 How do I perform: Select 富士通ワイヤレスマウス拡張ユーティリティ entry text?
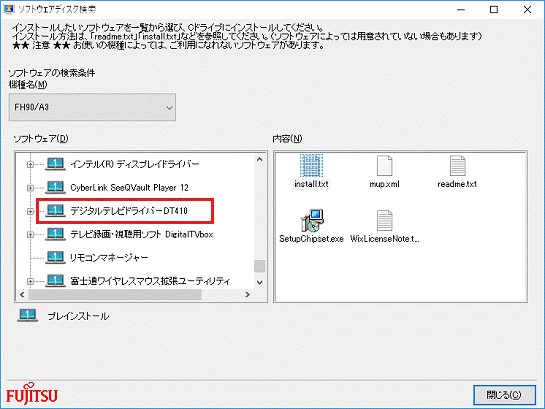[x=150, y=281]
